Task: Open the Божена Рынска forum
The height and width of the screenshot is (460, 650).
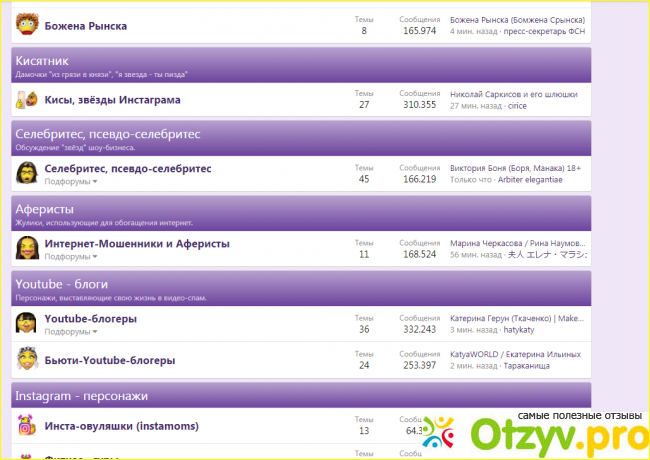Action: pyautogui.click(x=86, y=26)
